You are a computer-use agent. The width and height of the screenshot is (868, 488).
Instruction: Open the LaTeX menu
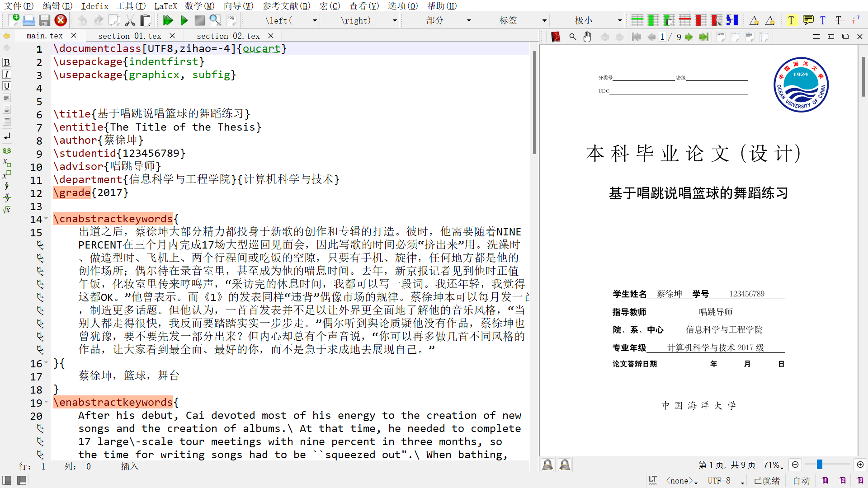click(165, 6)
